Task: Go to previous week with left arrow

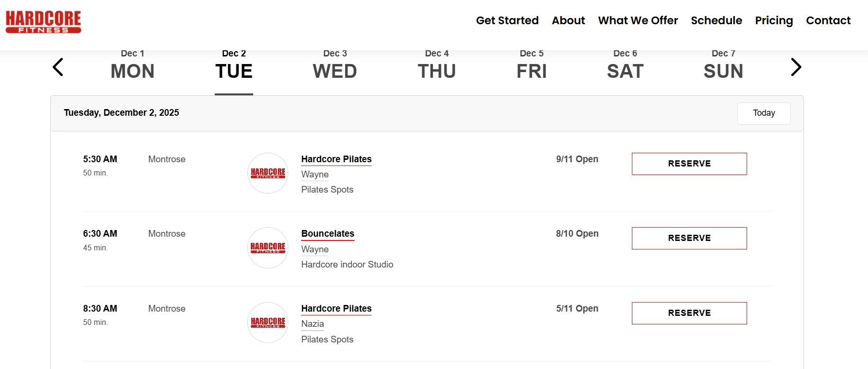Action: (x=58, y=67)
